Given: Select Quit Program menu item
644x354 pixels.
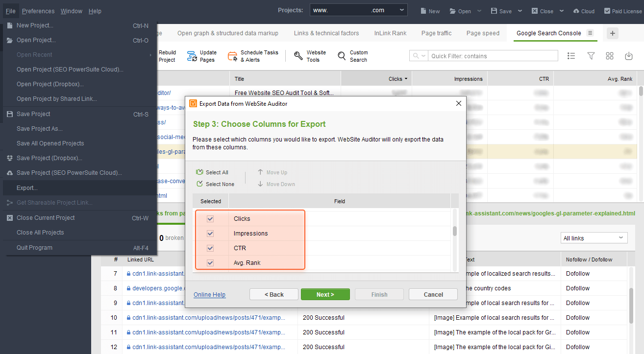Looking at the screenshot, I should (80, 248).
